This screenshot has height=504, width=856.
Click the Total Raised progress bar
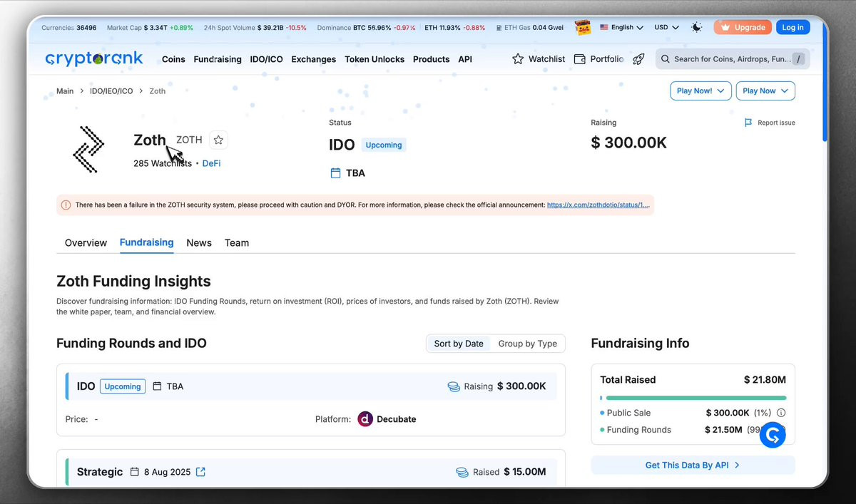tap(693, 398)
